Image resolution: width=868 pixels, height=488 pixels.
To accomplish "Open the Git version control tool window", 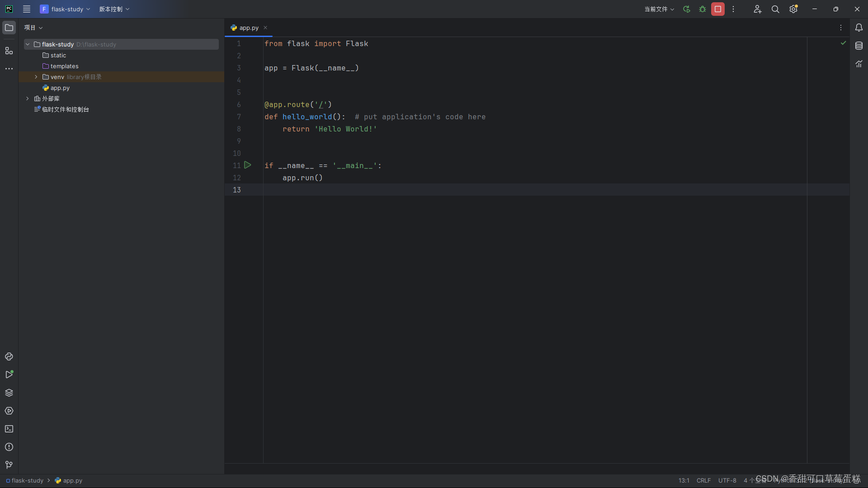I will point(9,465).
